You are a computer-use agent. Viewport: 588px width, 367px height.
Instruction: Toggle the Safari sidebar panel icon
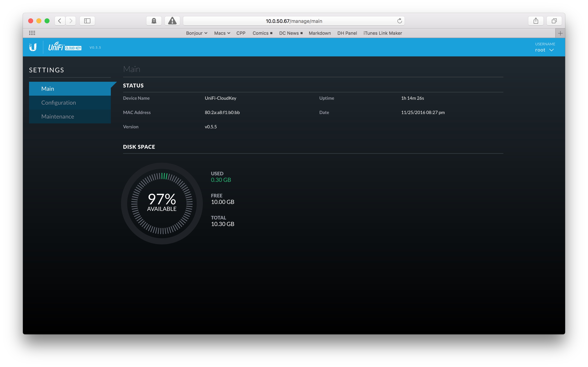(87, 21)
